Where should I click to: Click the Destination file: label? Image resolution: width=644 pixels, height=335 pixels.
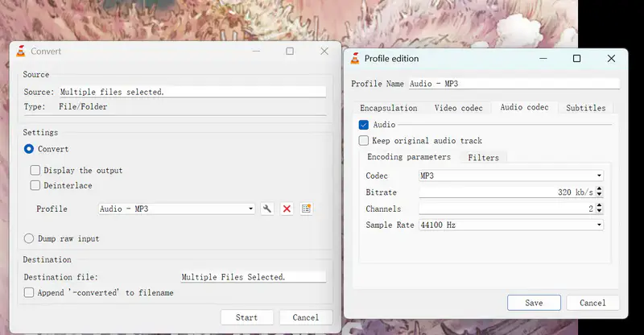click(x=61, y=277)
